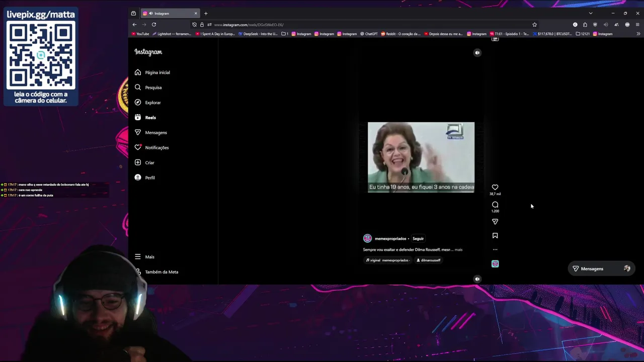Click the livepix QR code image
This screenshot has width=644, height=362.
tap(41, 56)
